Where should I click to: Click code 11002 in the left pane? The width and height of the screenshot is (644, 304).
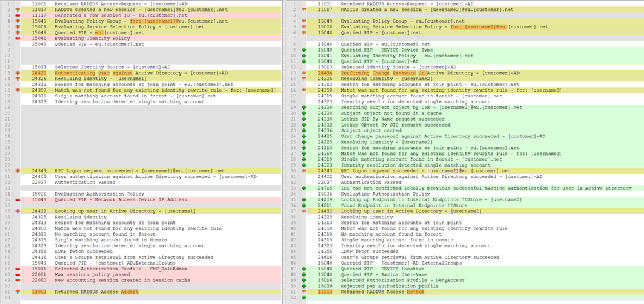[x=39, y=292]
